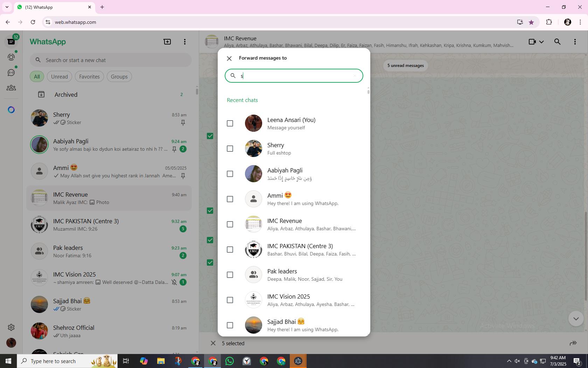Tick checkbox for Aabiyah Pagli in forward list
The image size is (588, 368).
pyautogui.click(x=230, y=174)
